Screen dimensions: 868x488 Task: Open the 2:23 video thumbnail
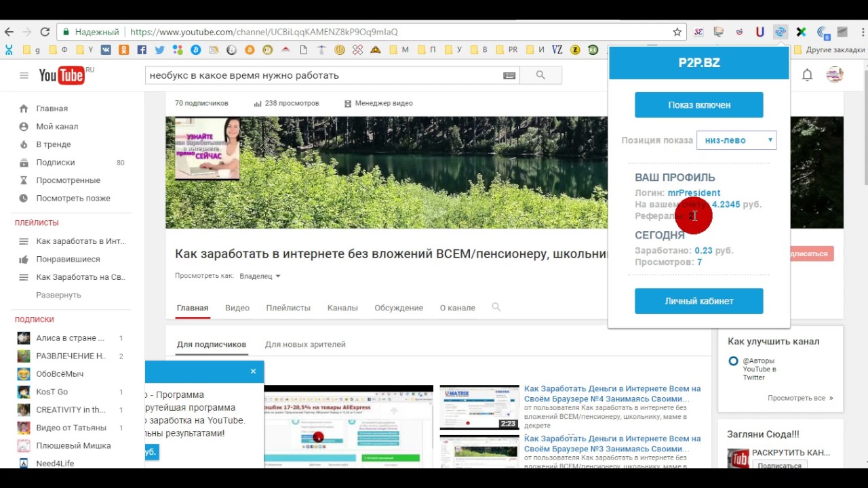[479, 407]
